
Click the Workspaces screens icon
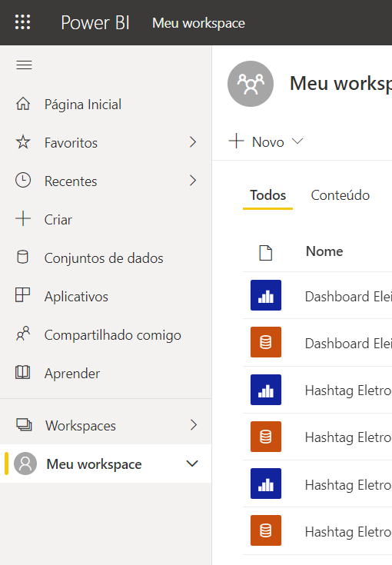coord(24,425)
